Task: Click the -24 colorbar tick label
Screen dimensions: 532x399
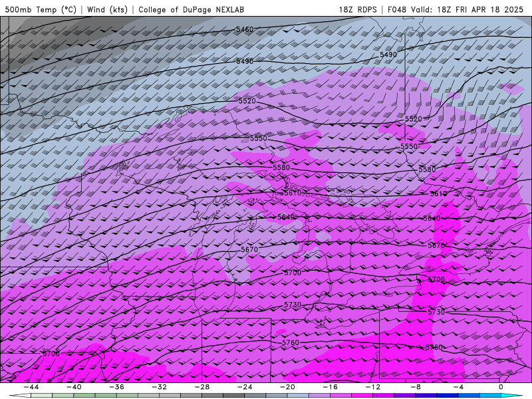Action: click(x=245, y=387)
